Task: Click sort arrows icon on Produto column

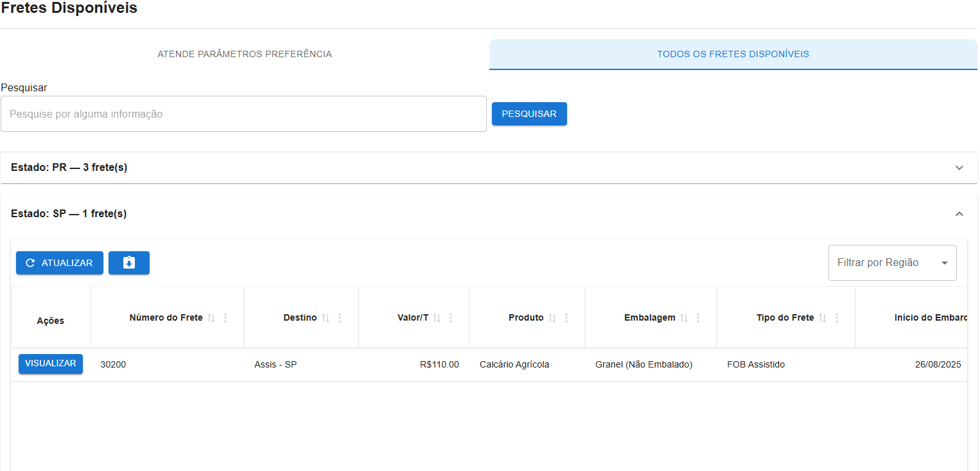Action: pos(552,318)
